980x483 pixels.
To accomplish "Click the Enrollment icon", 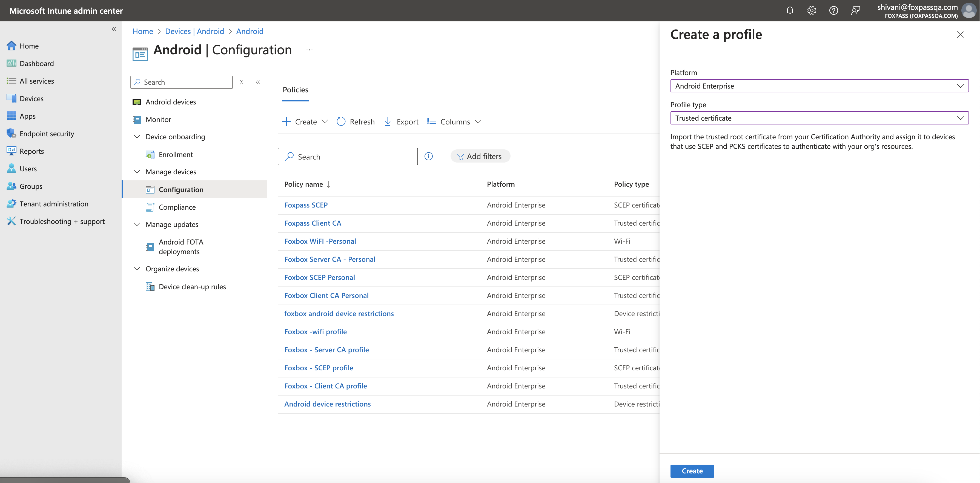I will (x=150, y=155).
